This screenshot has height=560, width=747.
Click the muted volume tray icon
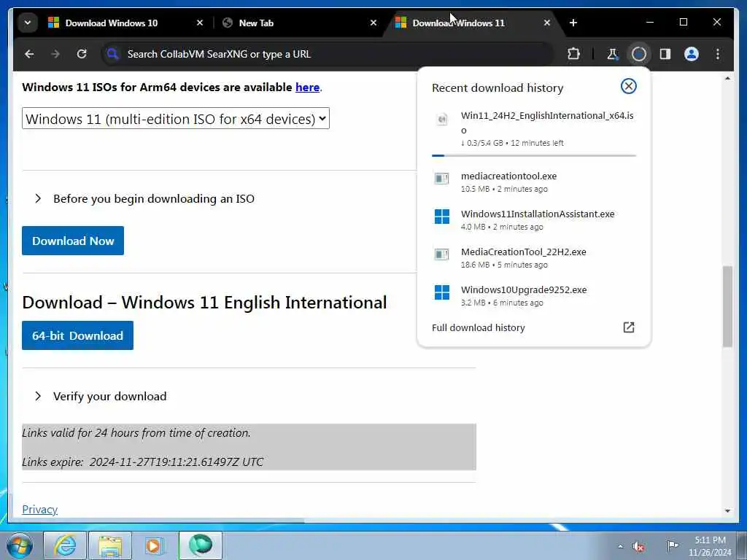(x=639, y=547)
